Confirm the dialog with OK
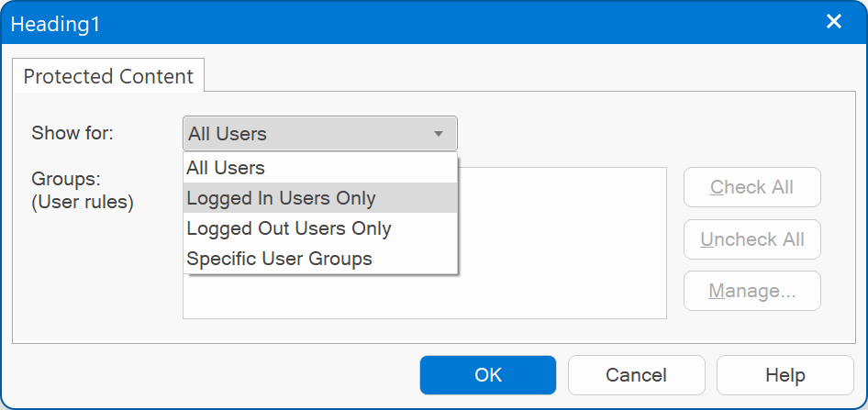Screen dimensions: 868x410 (488, 375)
